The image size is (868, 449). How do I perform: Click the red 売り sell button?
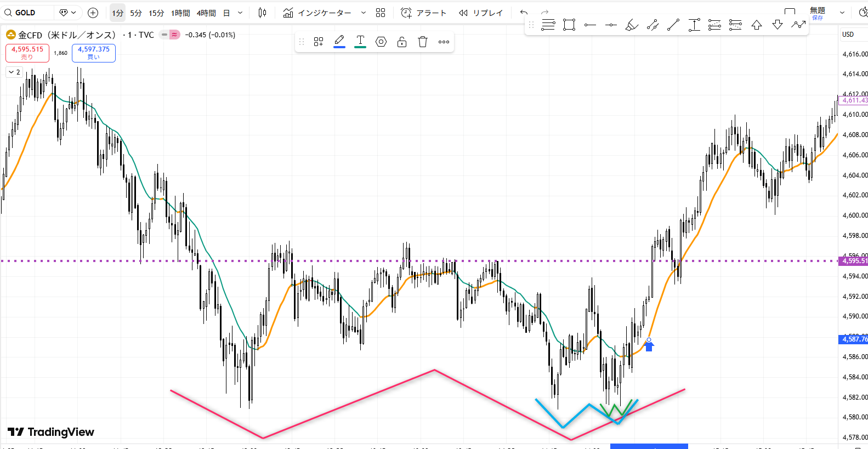coord(27,53)
